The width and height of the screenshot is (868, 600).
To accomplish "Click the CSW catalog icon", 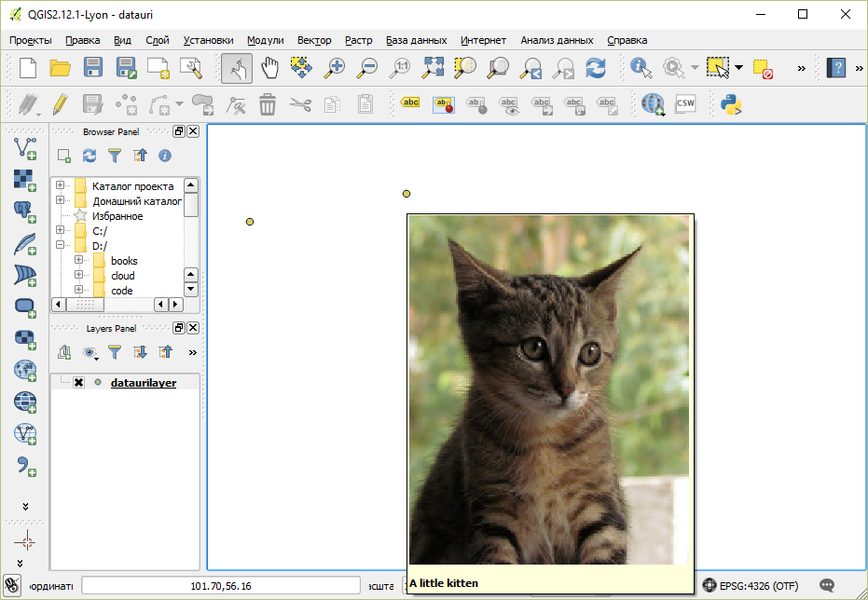I will [x=685, y=103].
